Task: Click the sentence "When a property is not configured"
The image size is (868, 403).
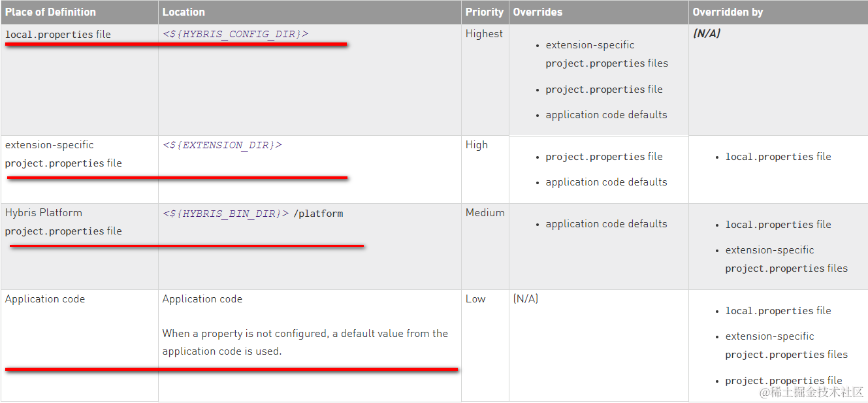Action: [x=305, y=342]
